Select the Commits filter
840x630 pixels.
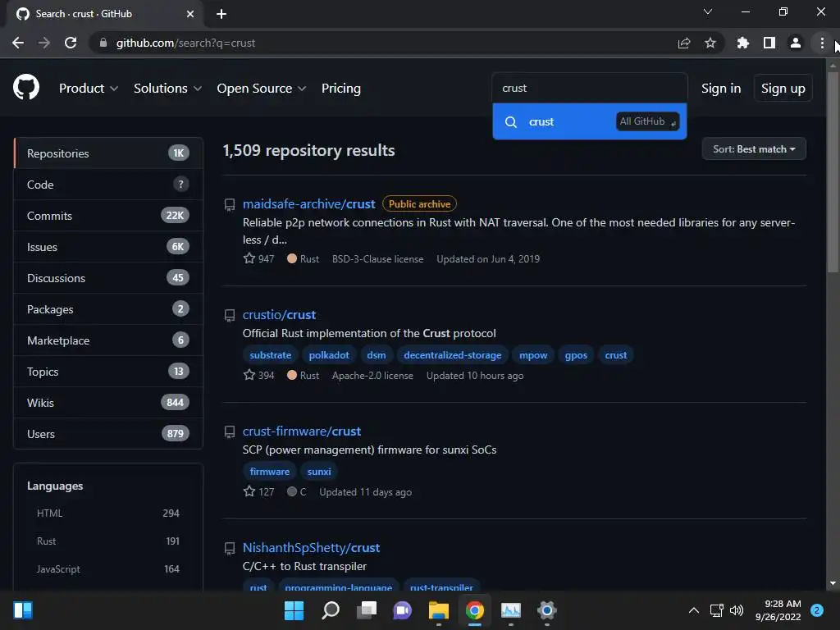108,216
